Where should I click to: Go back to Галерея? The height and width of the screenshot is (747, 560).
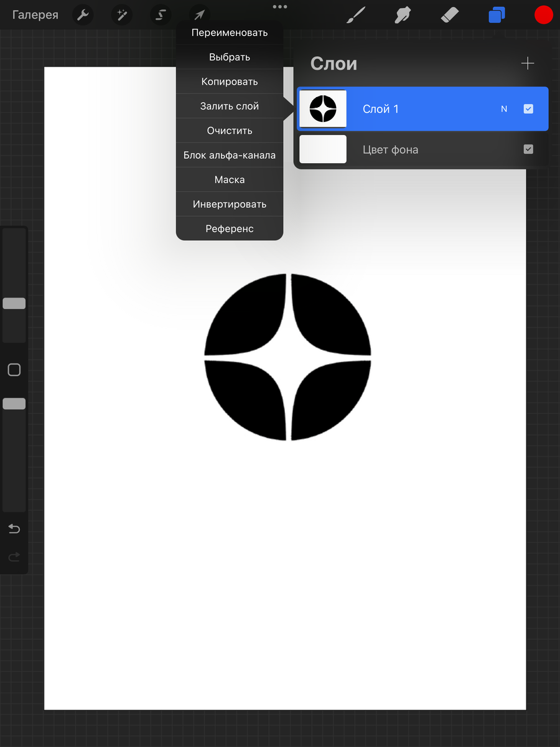[35, 15]
